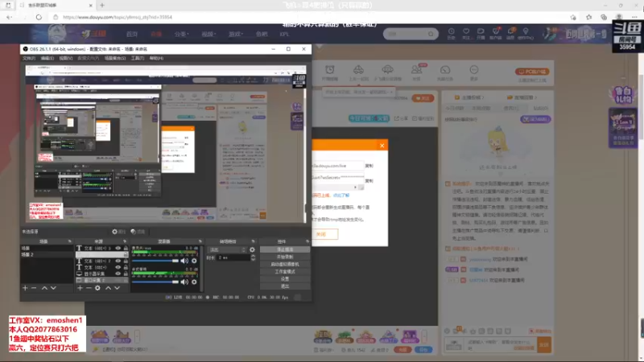Screen dimensions: 644x362
Task: Expand the 游戏 dropdown in Douyu nav
Action: [236, 34]
